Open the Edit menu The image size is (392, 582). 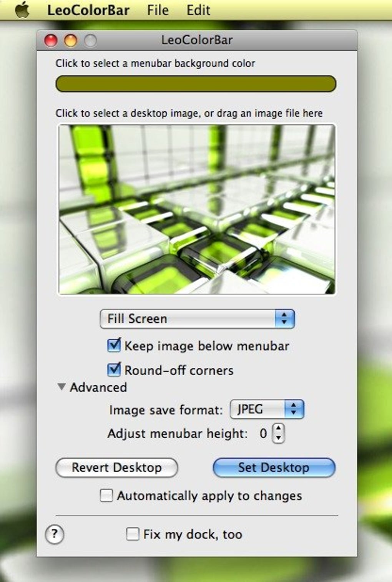tap(198, 10)
